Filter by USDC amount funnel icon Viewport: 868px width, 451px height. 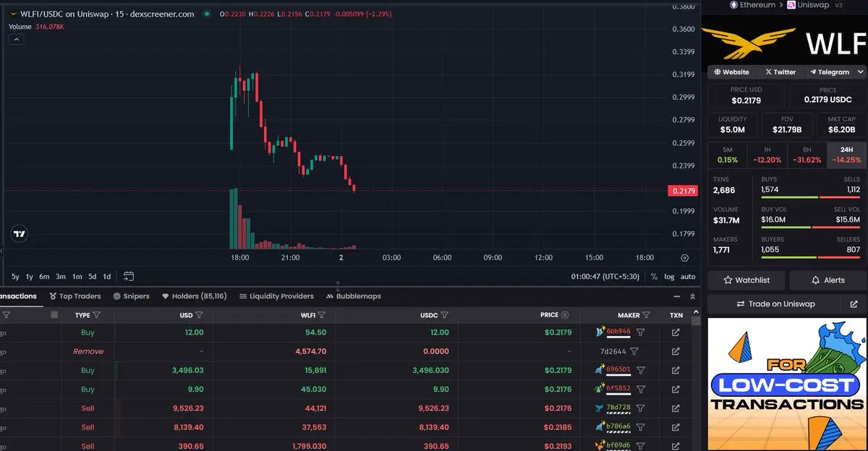tap(444, 315)
